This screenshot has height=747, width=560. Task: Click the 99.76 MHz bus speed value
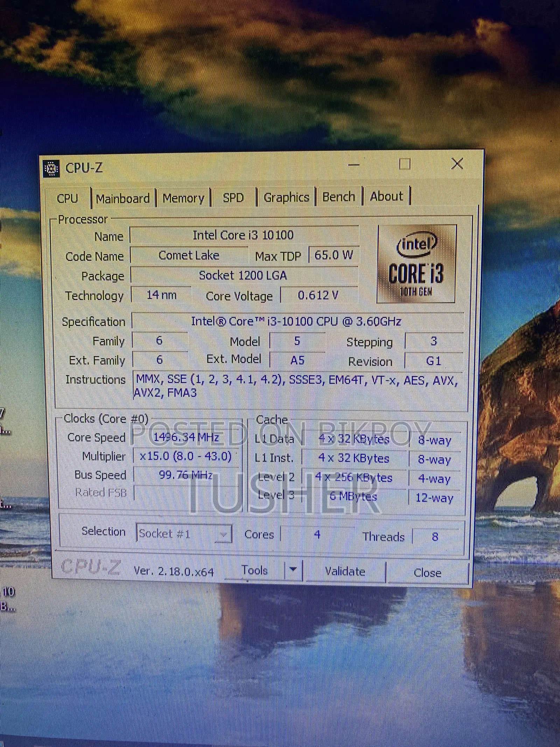coord(186,475)
